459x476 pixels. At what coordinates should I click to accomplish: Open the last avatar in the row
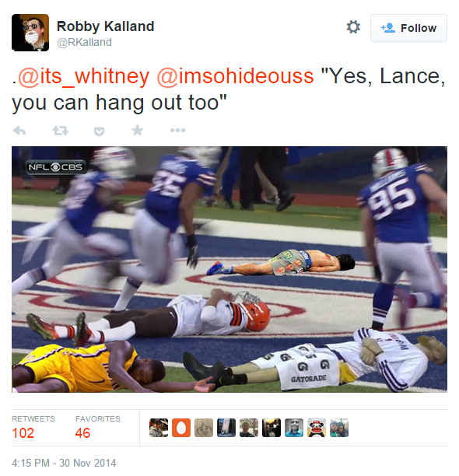[339, 428]
